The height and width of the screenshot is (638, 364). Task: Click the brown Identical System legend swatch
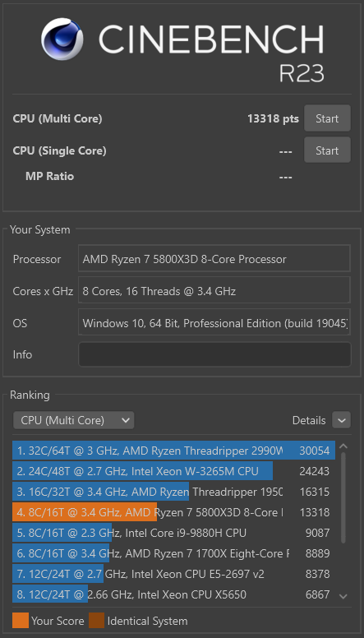(96, 621)
